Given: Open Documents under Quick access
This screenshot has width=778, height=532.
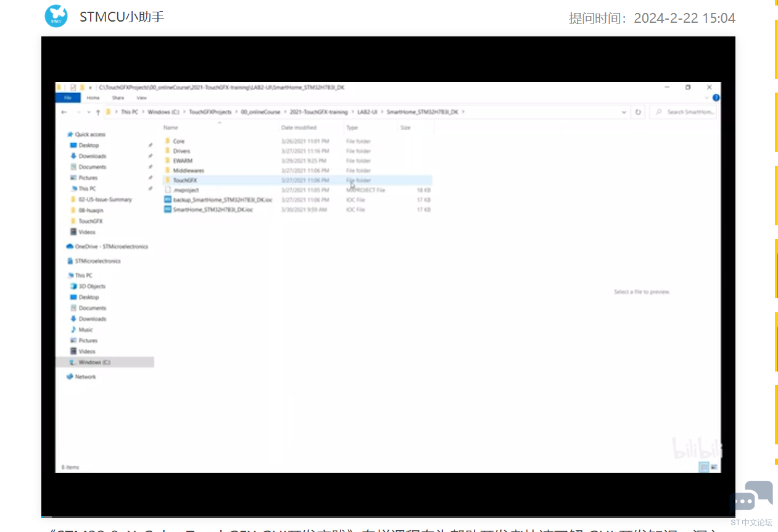Looking at the screenshot, I should [93, 167].
